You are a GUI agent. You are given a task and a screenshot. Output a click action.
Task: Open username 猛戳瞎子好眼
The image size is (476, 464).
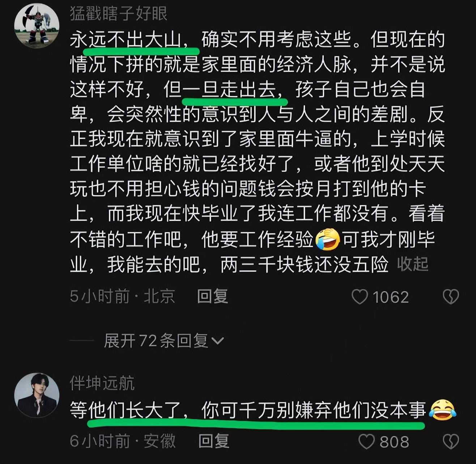[x=118, y=14]
